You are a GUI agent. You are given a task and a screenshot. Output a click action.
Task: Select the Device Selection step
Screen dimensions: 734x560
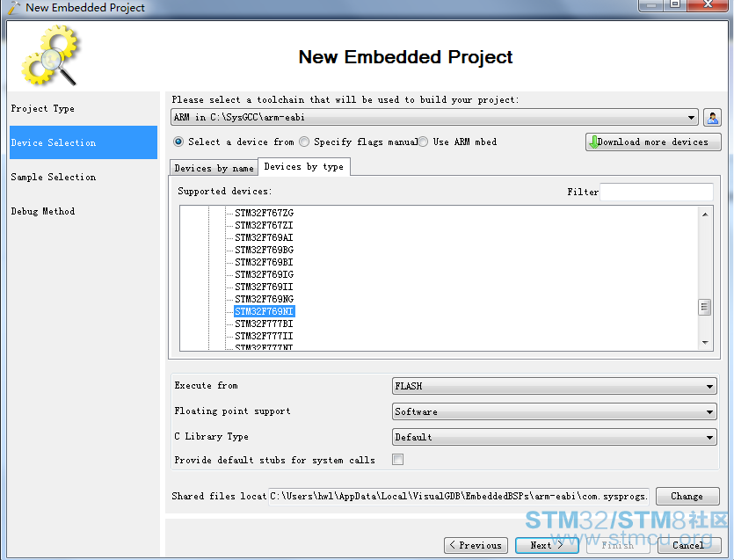pos(84,142)
